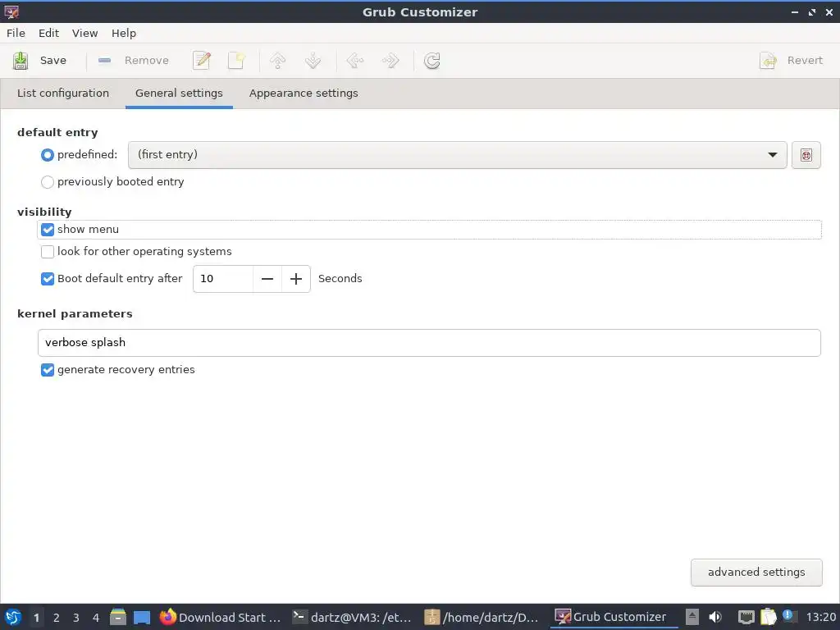Viewport: 840px width, 630px height.
Task: Click the Revert toolbar icon
Action: (768, 61)
